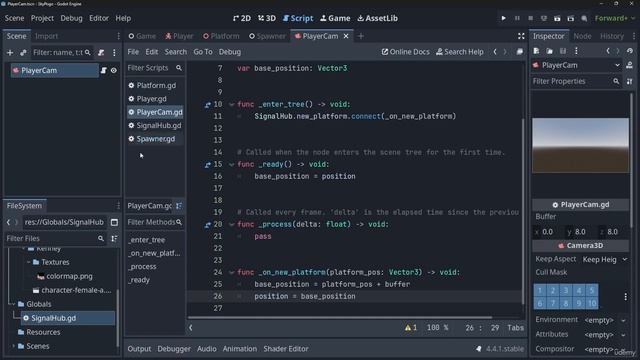This screenshot has height=360, width=640.
Task: Switch to the 3D workspace
Action: [x=267, y=18]
